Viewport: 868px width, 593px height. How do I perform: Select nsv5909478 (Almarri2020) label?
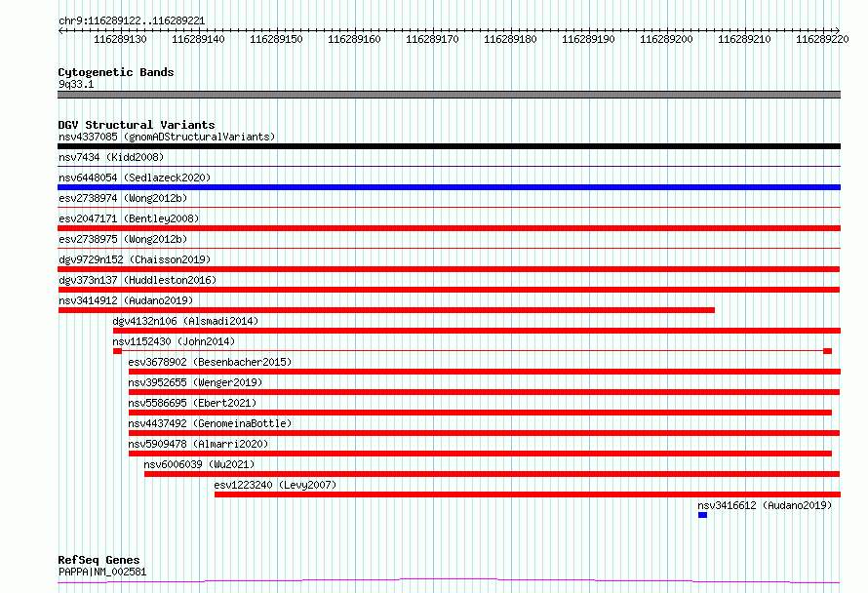pos(198,444)
